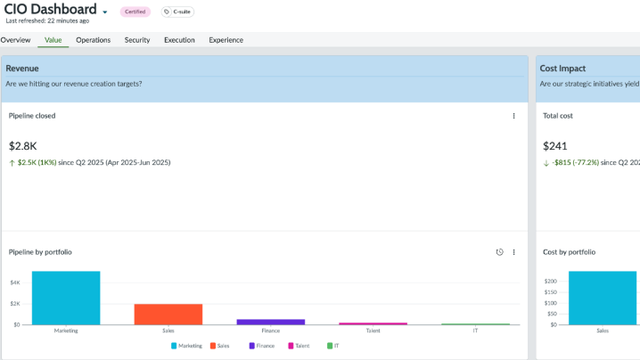Toggle the Sales legend swatch
The image size is (640, 360).
213,346
